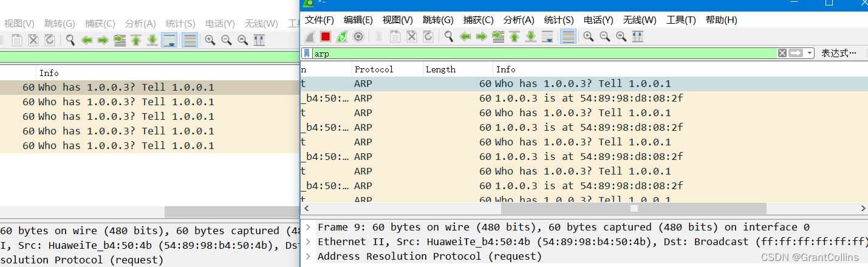The image size is (868, 267).
Task: Open the display filter history dropdown
Action: [810, 54]
